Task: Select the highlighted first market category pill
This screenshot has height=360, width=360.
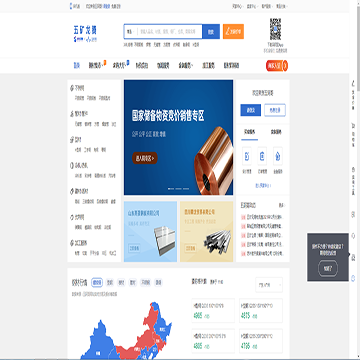Action: coord(97,282)
